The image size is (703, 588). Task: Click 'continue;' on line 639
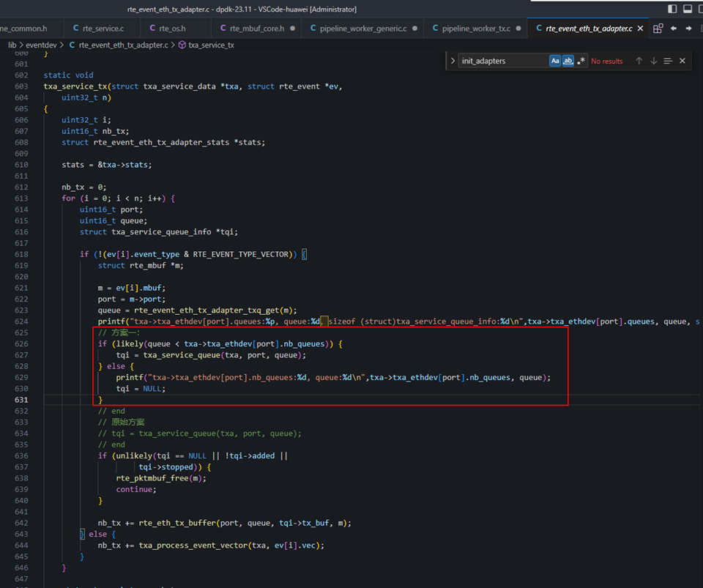pyautogui.click(x=136, y=489)
